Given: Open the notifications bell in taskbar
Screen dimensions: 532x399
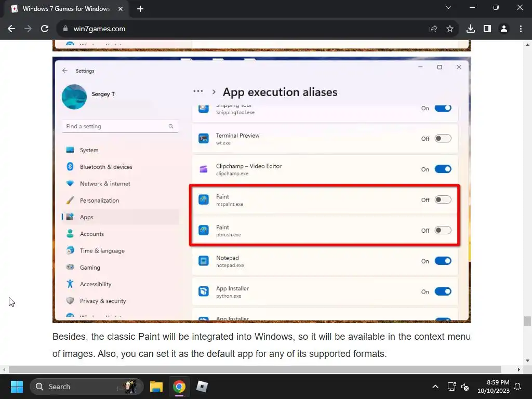Looking at the screenshot, I should click(518, 387).
